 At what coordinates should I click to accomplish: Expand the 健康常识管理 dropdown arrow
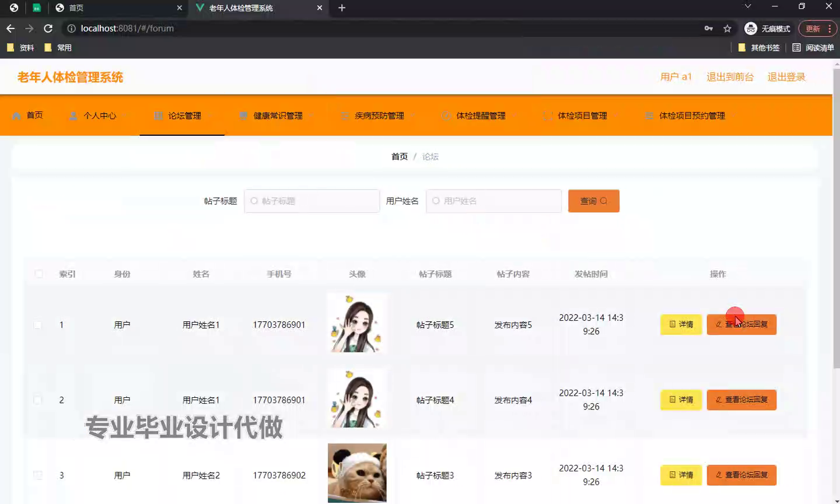(x=310, y=116)
